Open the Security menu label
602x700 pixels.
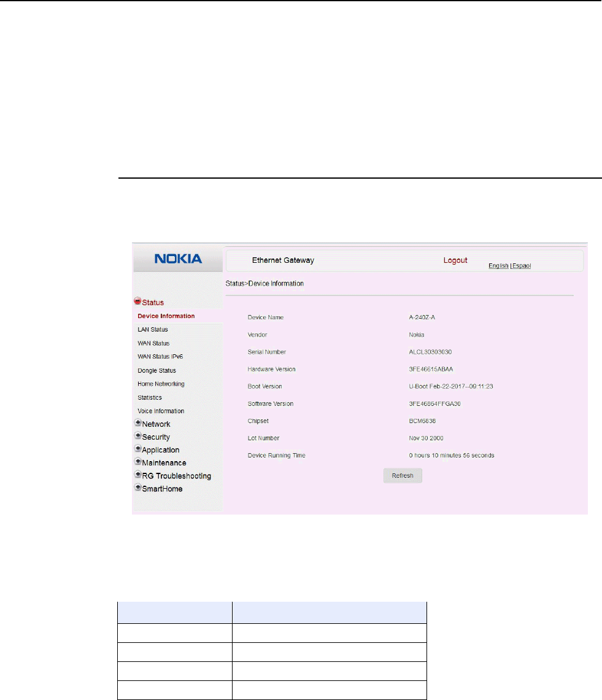point(156,437)
